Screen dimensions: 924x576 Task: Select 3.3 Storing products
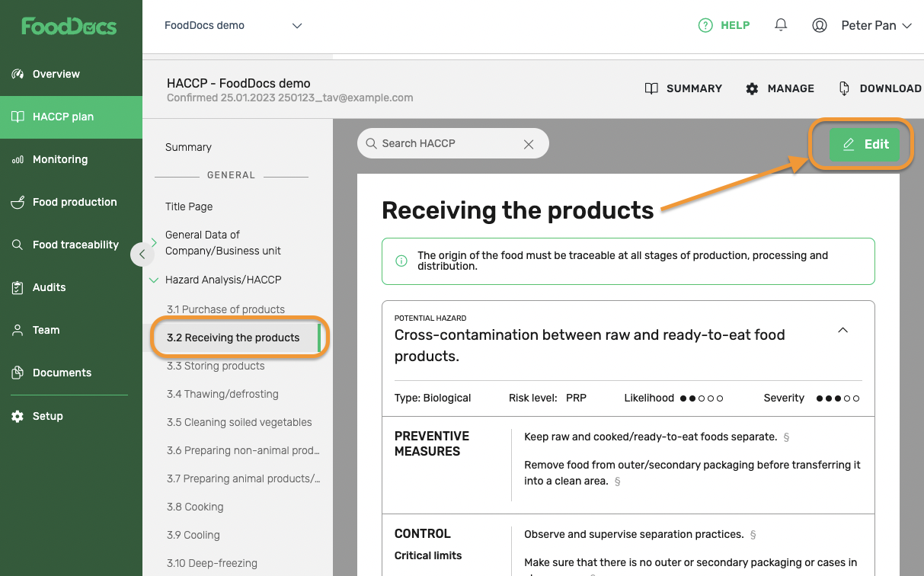[x=216, y=366]
